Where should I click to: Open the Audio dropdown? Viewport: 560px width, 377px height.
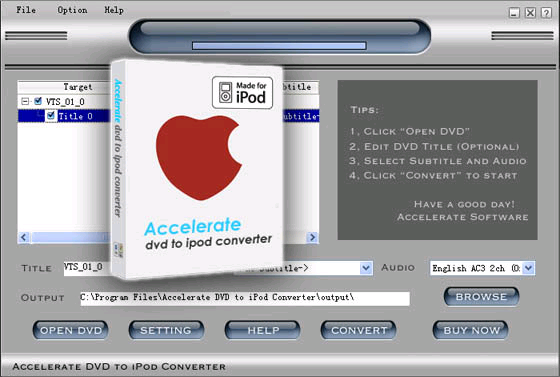click(529, 268)
